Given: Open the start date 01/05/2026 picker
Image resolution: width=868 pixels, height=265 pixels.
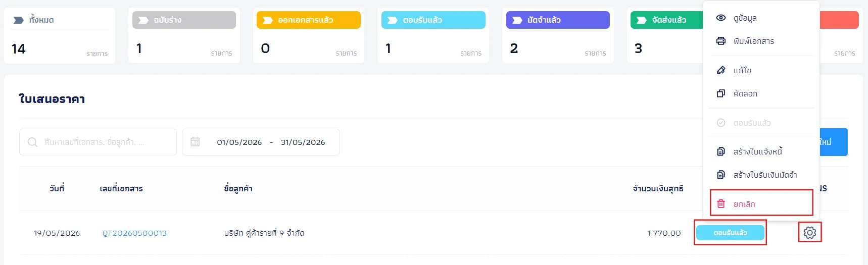Looking at the screenshot, I should [239, 142].
